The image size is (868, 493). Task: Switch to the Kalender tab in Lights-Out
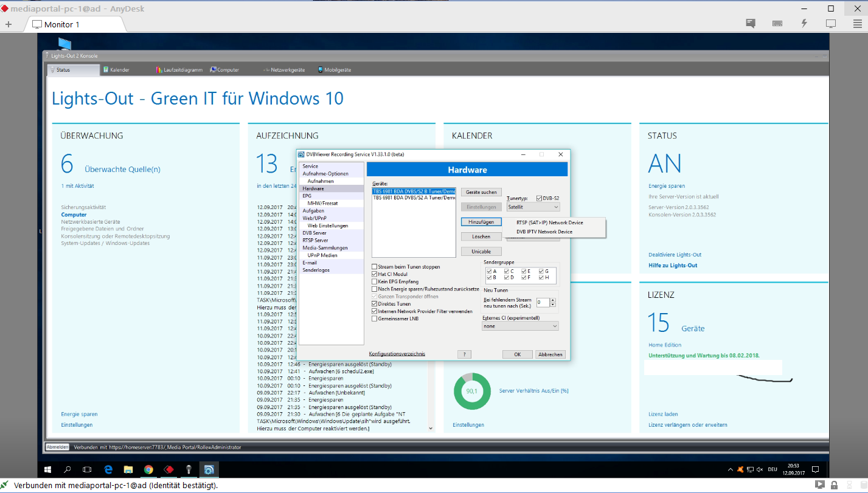(x=119, y=70)
